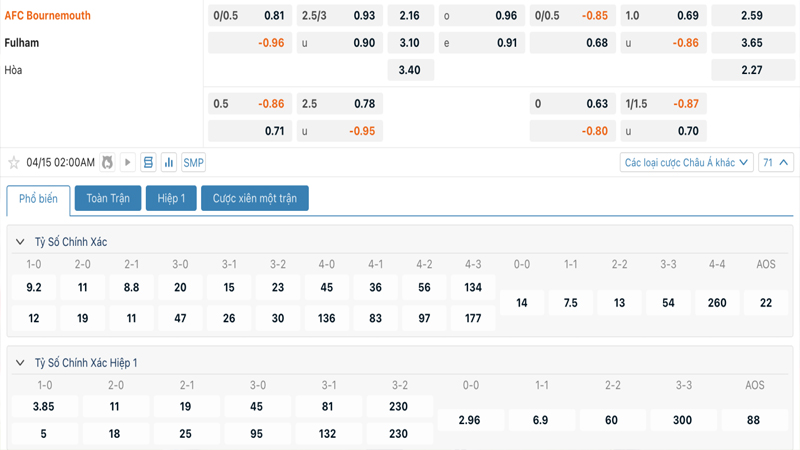Image resolution: width=800 pixels, height=450 pixels.
Task: Click the SMP button
Action: (193, 163)
